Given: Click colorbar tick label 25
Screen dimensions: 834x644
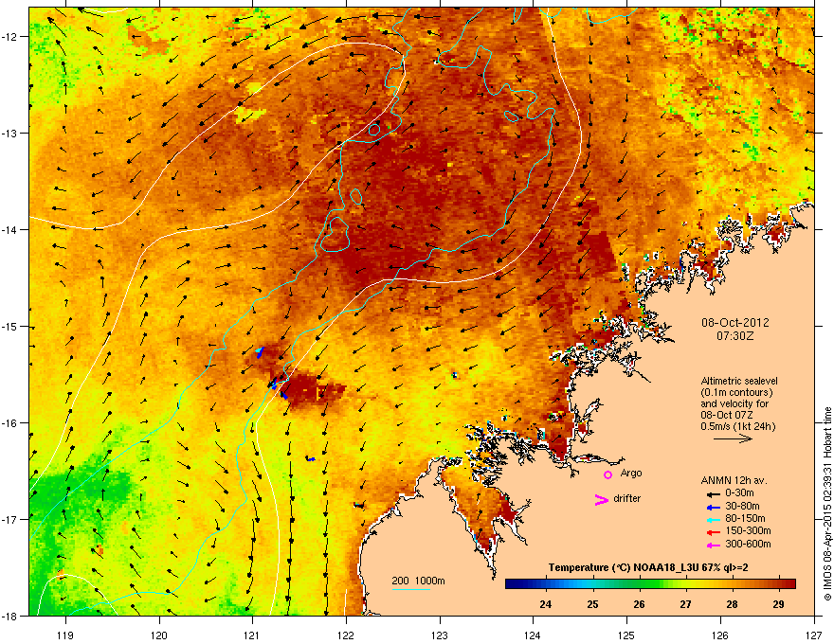Looking at the screenshot, I should 592,604.
